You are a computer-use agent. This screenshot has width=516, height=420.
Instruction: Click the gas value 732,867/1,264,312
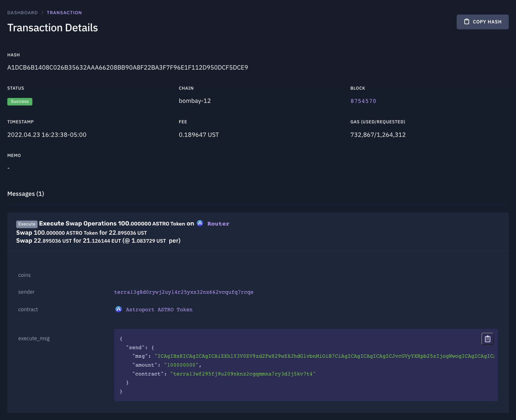tap(378, 135)
